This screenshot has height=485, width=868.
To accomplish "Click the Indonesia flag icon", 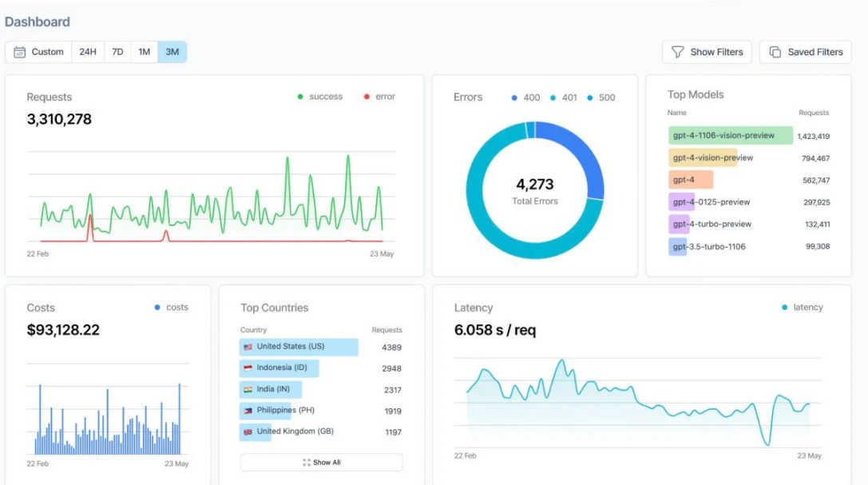I will (x=248, y=368).
